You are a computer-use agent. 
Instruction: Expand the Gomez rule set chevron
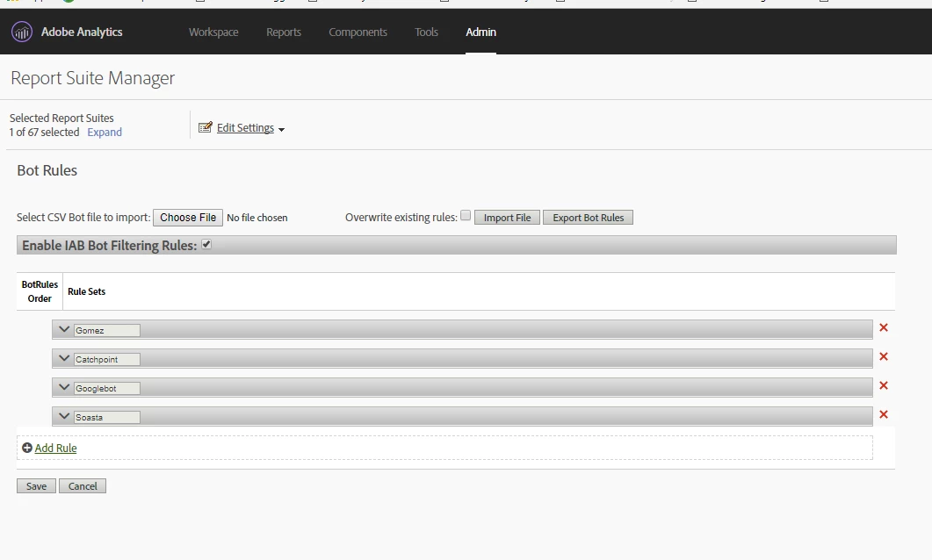[64, 329]
